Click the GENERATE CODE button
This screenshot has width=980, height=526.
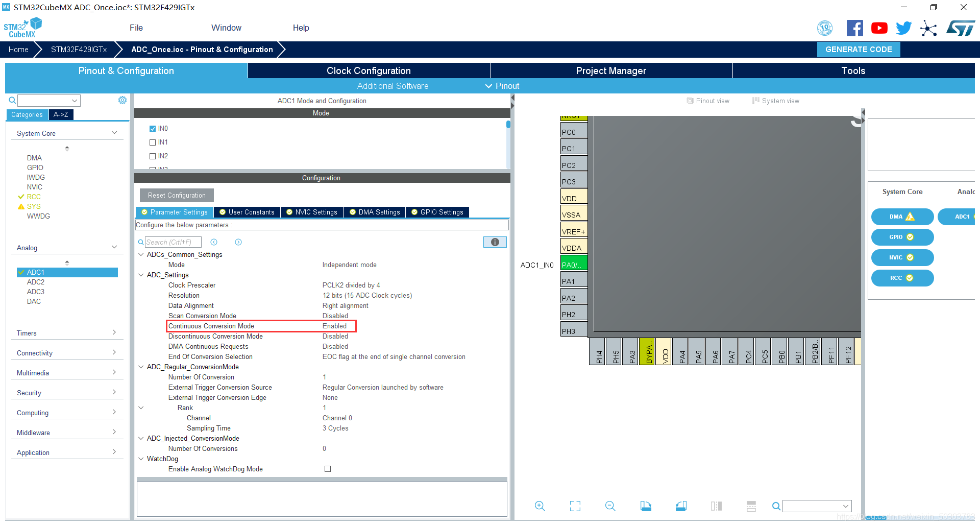pos(859,50)
